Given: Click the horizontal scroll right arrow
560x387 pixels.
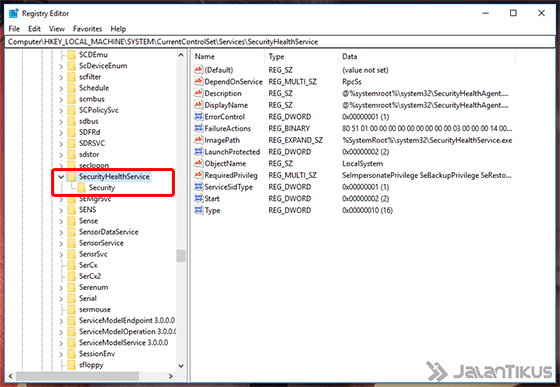Looking at the screenshot, I should coord(171,376).
